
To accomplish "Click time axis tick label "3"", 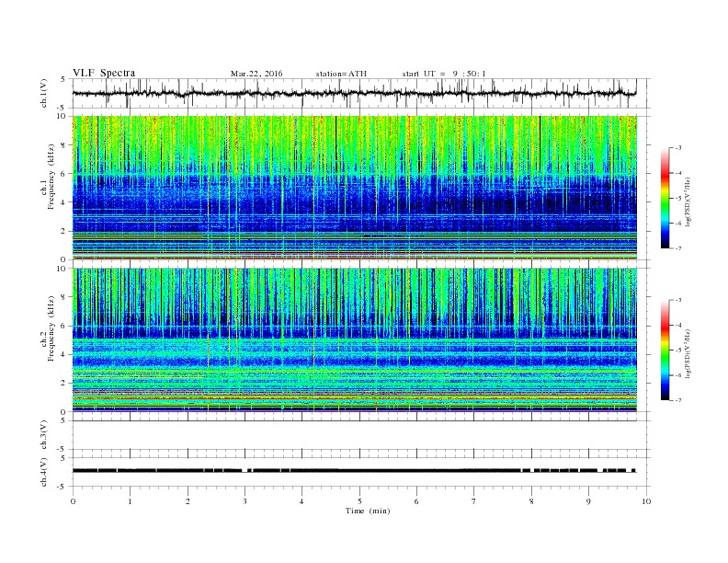I will [245, 501].
